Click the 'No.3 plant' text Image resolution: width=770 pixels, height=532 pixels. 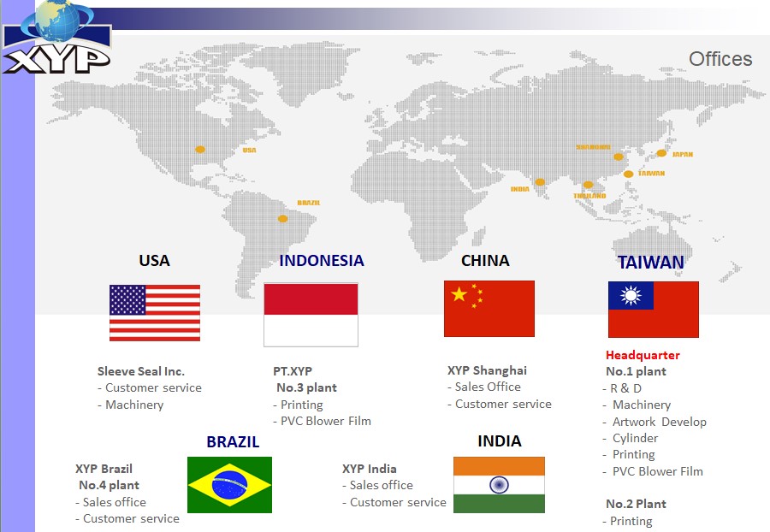click(x=306, y=387)
